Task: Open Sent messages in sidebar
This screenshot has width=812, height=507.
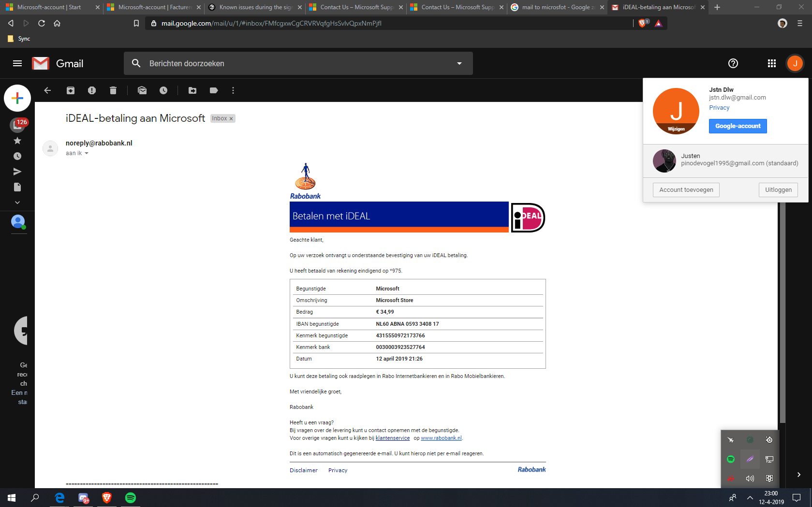Action: tap(17, 172)
